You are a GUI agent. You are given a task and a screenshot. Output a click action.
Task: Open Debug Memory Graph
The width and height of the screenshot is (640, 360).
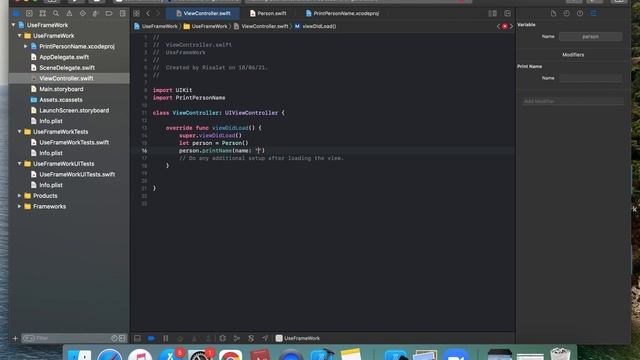pos(237,338)
